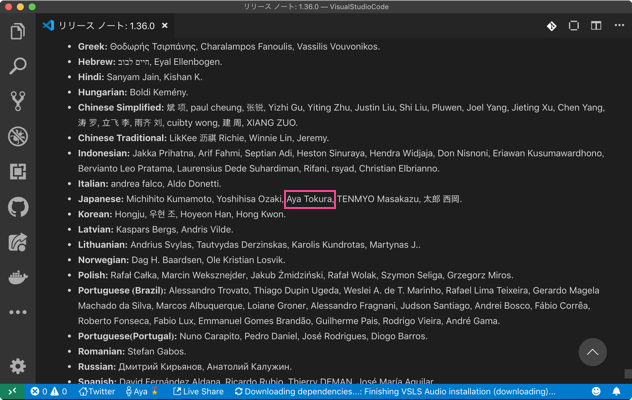Click the Portuguese (Brazil) label
632x400 pixels.
(x=122, y=291)
